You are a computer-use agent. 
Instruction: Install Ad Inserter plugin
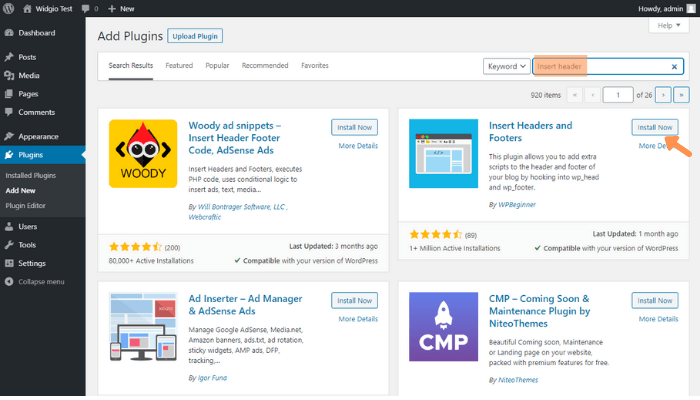pos(354,300)
